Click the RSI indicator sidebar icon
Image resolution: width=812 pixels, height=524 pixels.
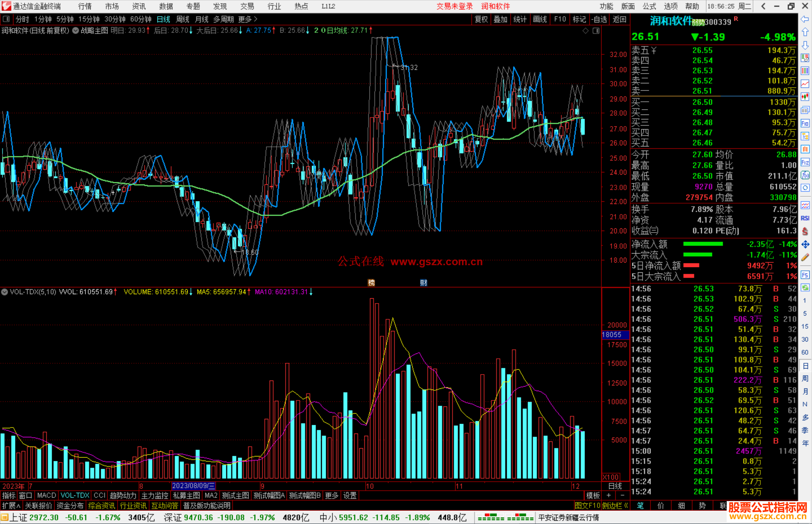point(805,218)
